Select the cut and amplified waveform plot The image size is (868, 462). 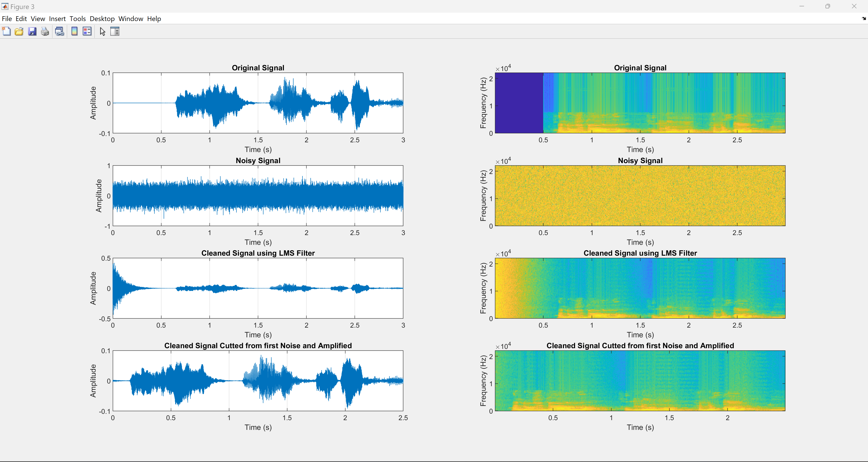pyautogui.click(x=258, y=381)
